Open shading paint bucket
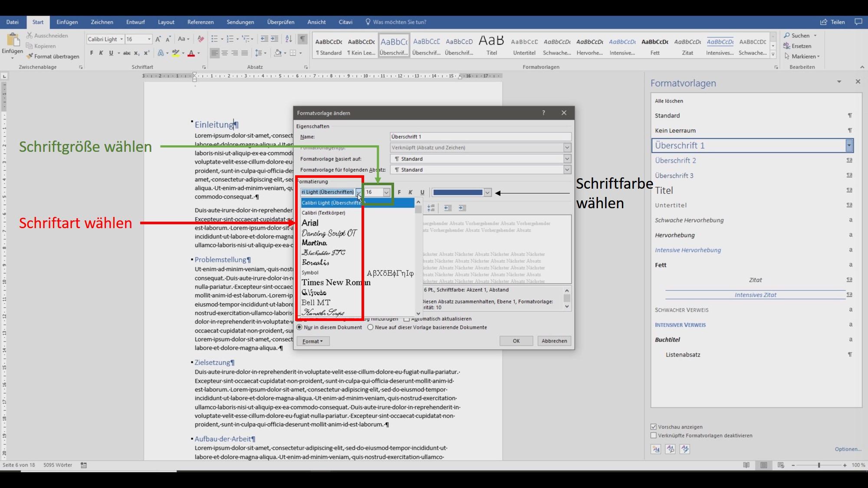 (278, 53)
